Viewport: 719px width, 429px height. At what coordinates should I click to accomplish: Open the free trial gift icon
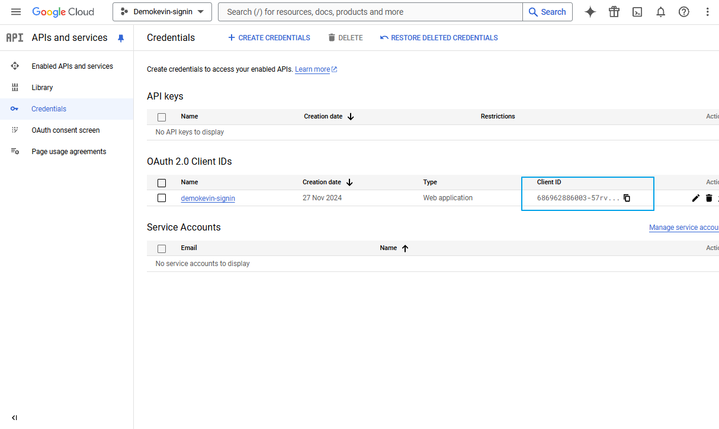click(x=614, y=12)
